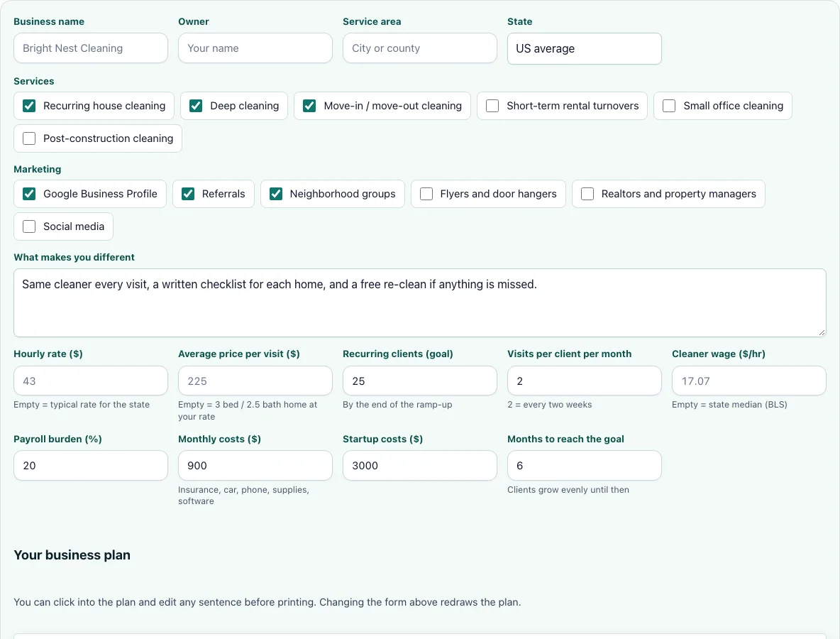
Task: Toggle the Referrals checkbox
Action: click(188, 194)
